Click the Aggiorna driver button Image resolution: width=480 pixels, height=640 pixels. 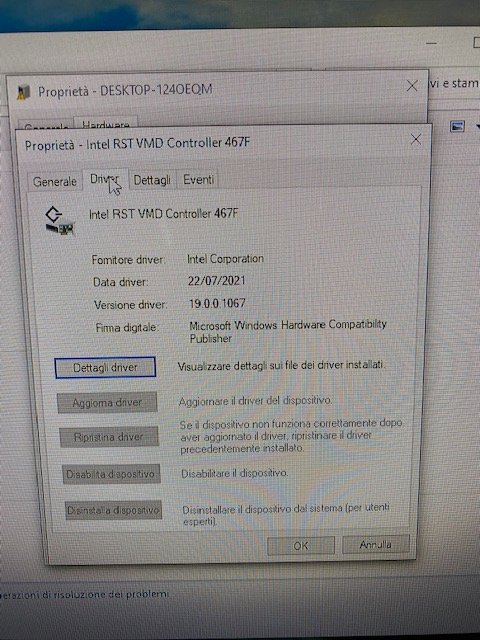coord(107,403)
